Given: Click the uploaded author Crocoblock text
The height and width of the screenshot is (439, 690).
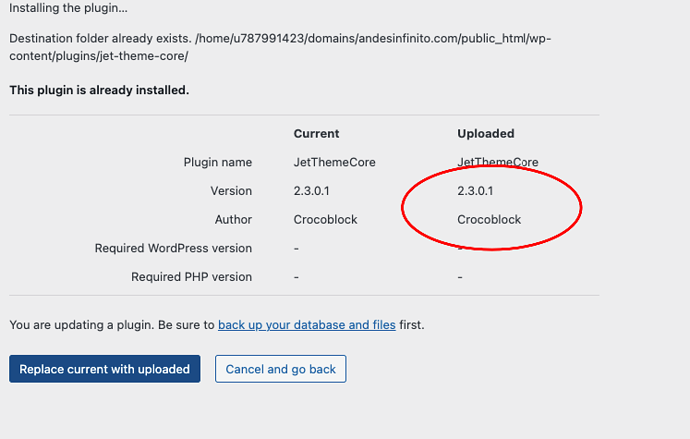Looking at the screenshot, I should pos(489,219).
